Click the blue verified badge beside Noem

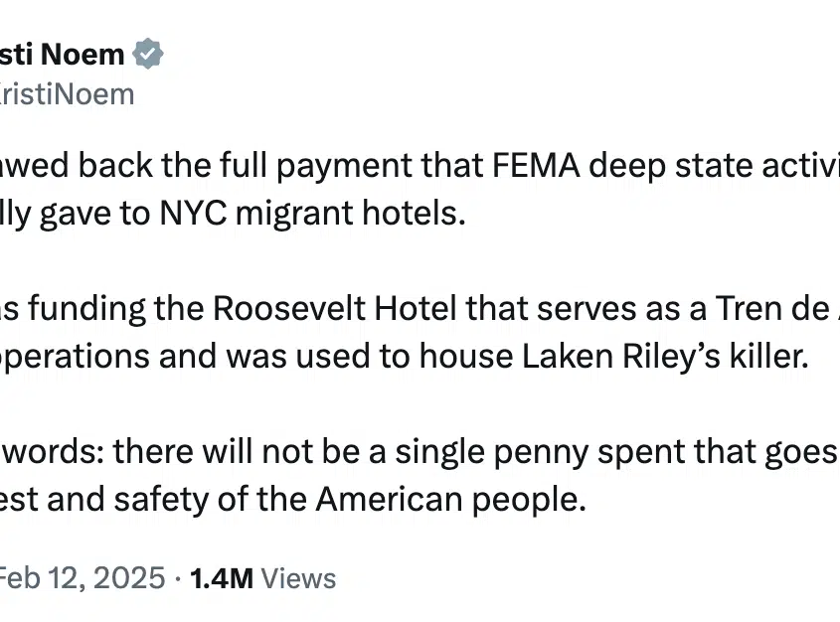pyautogui.click(x=148, y=54)
